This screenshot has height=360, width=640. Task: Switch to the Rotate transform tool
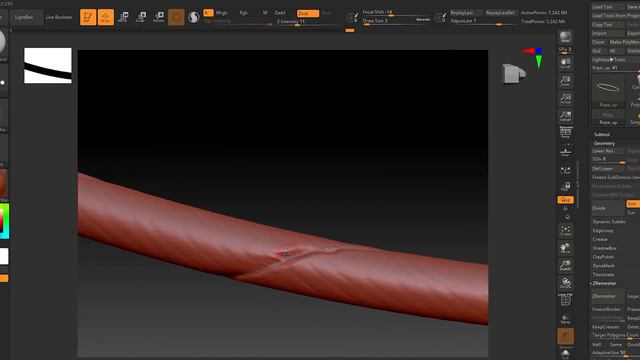pos(158,17)
